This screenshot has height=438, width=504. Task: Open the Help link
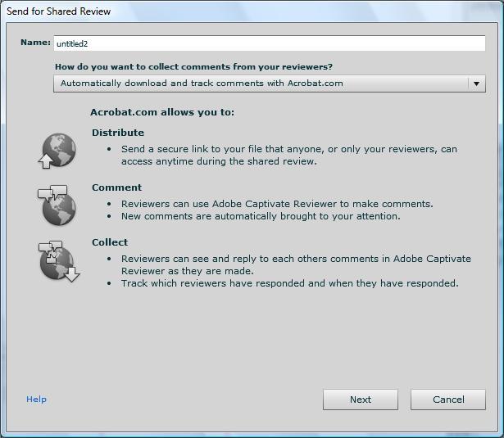36,400
